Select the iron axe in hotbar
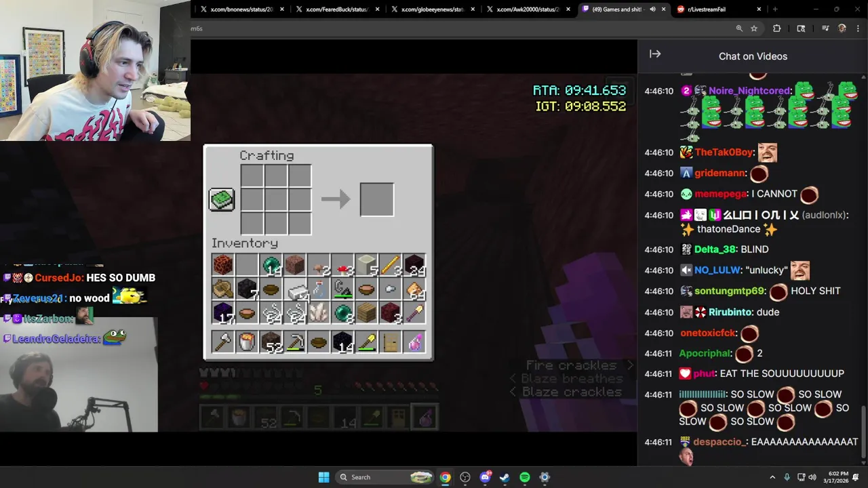The width and height of the screenshot is (868, 488). (222, 342)
